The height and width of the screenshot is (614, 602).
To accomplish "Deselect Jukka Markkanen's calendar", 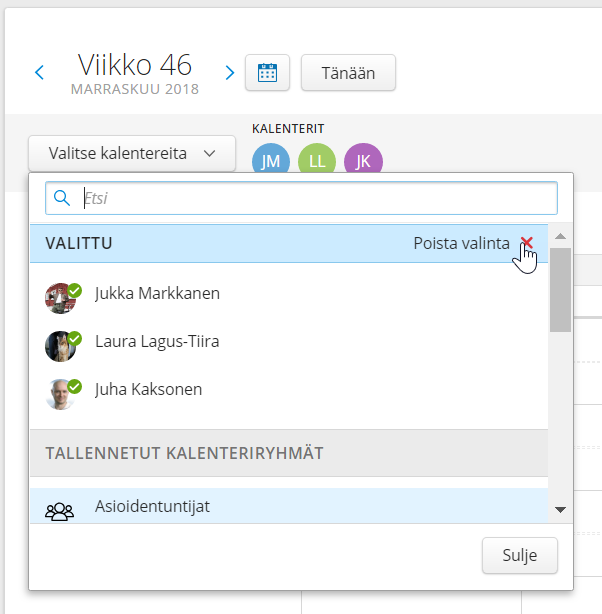I will (x=157, y=294).
